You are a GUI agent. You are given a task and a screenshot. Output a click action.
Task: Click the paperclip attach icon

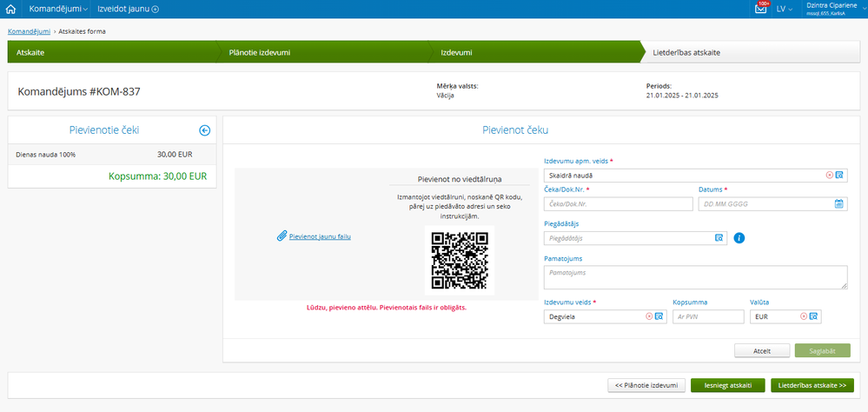coord(282,236)
